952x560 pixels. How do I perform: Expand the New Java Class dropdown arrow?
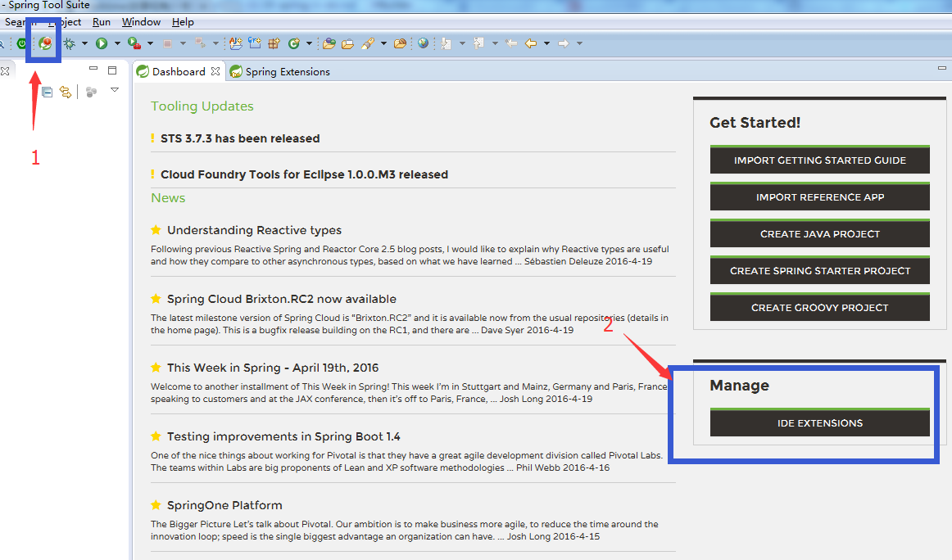309,43
